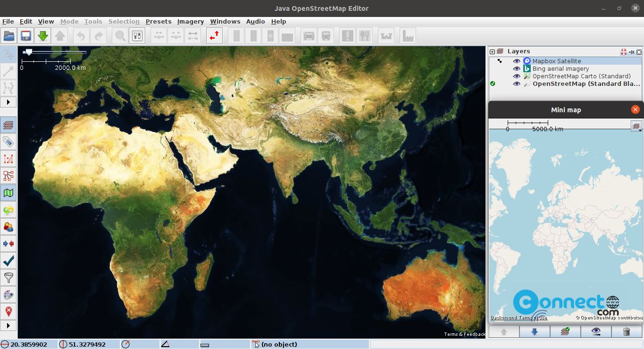The height and width of the screenshot is (349, 644).
Task: Hide the Mapbox Satellite layer eye icon
Action: pyautogui.click(x=517, y=61)
